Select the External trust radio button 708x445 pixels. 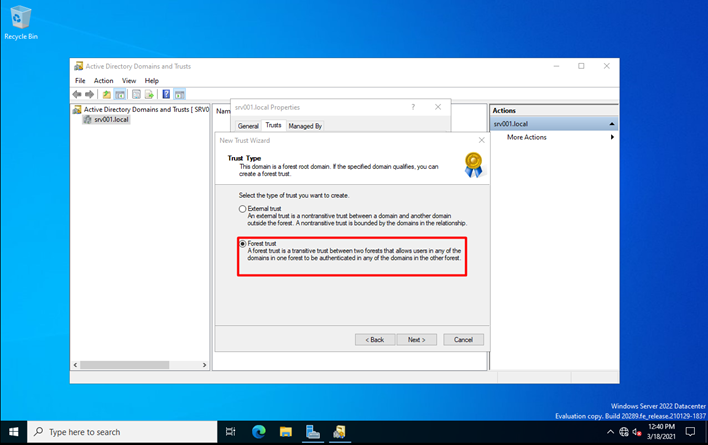point(242,209)
